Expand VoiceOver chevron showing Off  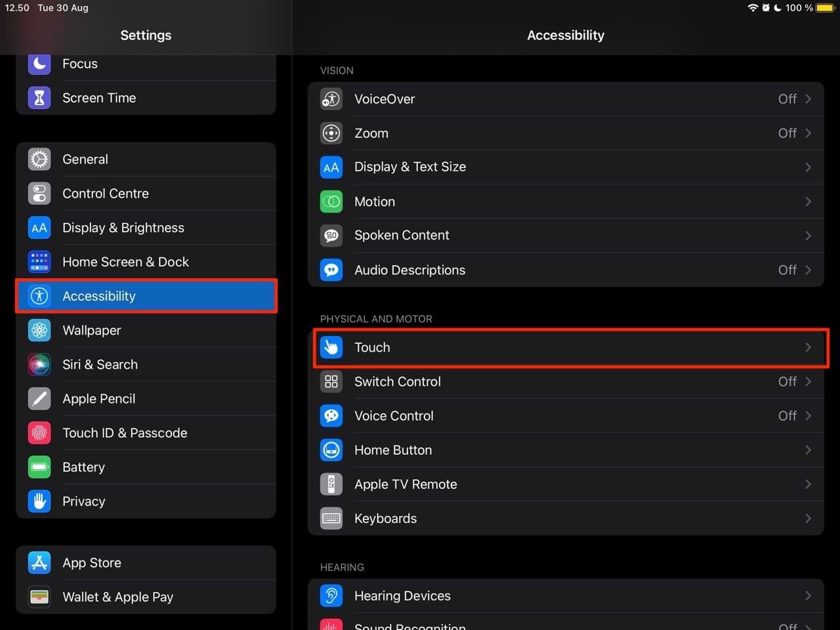pyautogui.click(x=808, y=99)
